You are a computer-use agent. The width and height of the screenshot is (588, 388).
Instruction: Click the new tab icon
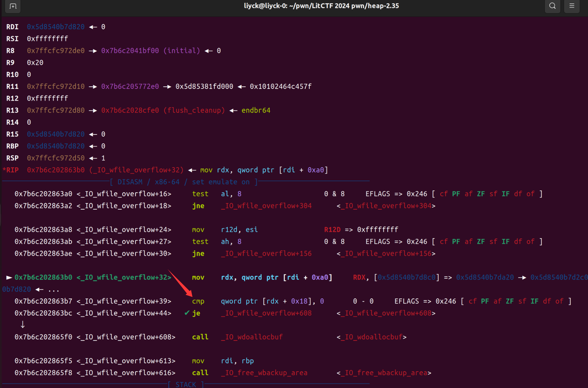pos(13,6)
